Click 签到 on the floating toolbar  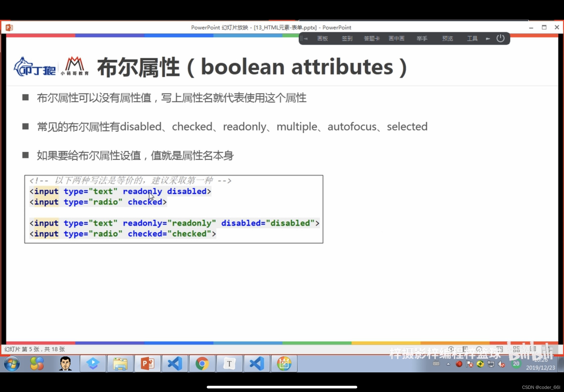347,38
